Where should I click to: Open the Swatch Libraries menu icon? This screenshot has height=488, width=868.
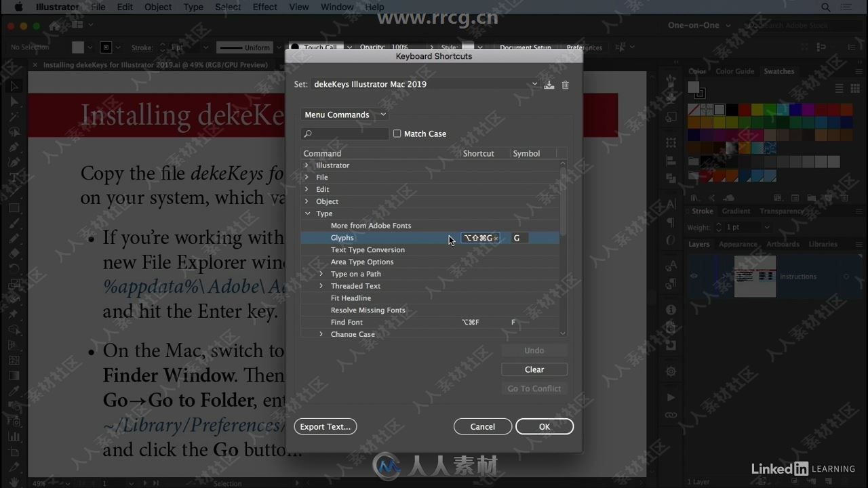[x=694, y=199]
